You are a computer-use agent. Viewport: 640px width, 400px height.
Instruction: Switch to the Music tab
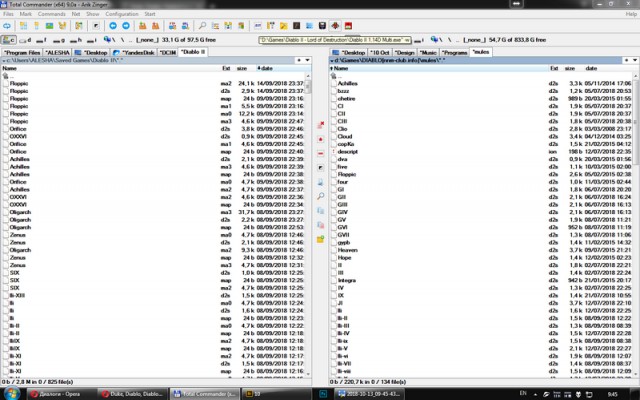[x=428, y=52]
